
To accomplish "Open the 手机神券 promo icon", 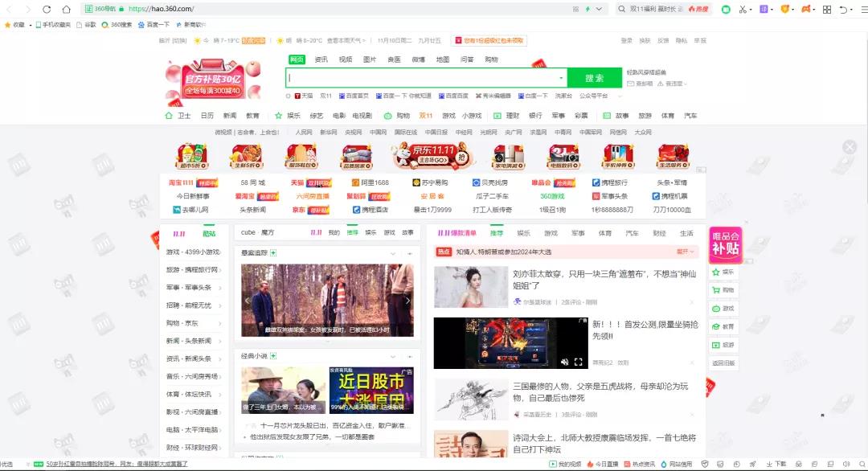I will [618, 157].
